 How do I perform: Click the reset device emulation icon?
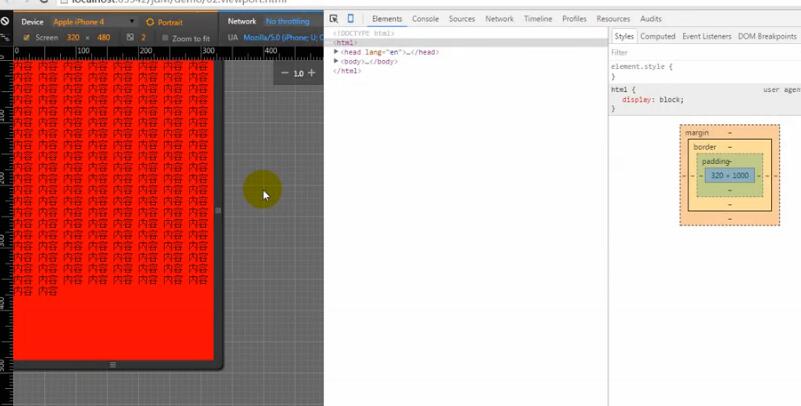coord(5,21)
